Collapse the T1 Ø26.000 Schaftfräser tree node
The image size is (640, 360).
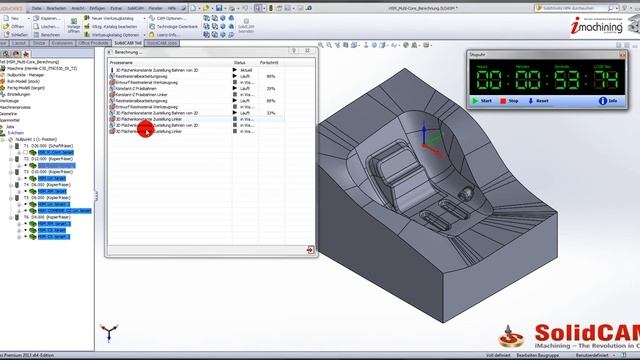11,146
